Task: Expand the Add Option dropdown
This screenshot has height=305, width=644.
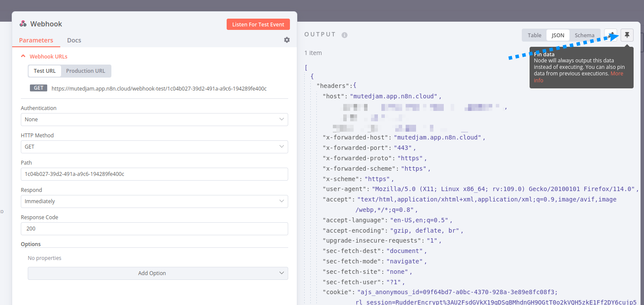Action: (158, 273)
